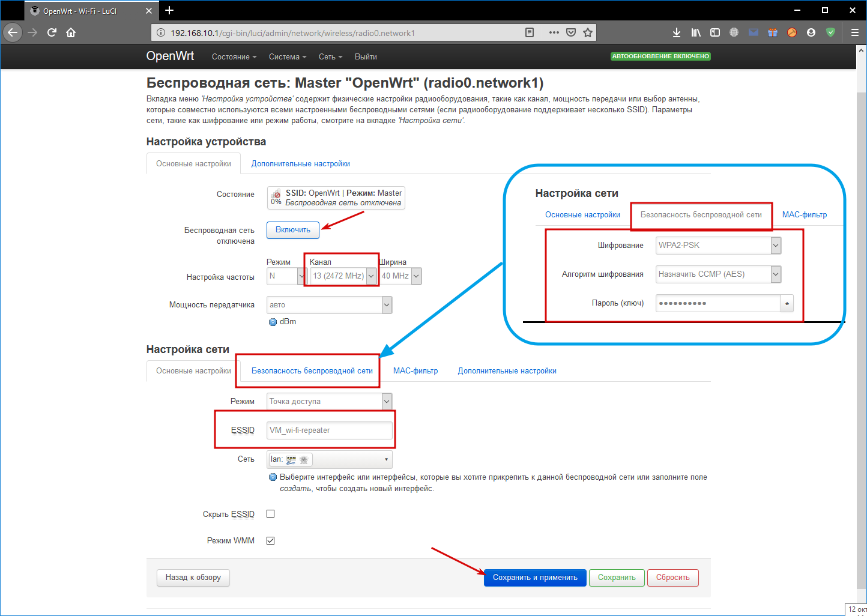Image resolution: width=867 pixels, height=616 pixels.
Task: Click the green shield extension icon
Action: click(830, 32)
